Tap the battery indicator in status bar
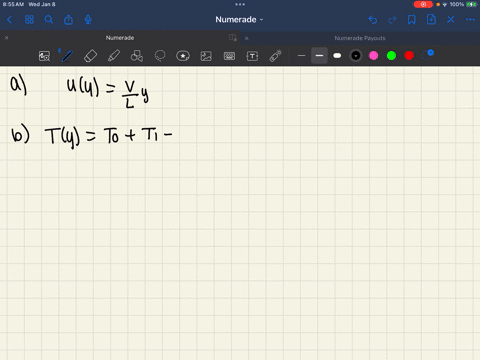 (471, 4)
